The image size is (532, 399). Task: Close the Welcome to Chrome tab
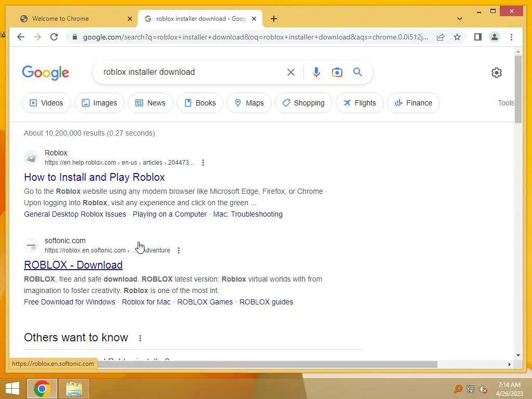click(x=129, y=19)
